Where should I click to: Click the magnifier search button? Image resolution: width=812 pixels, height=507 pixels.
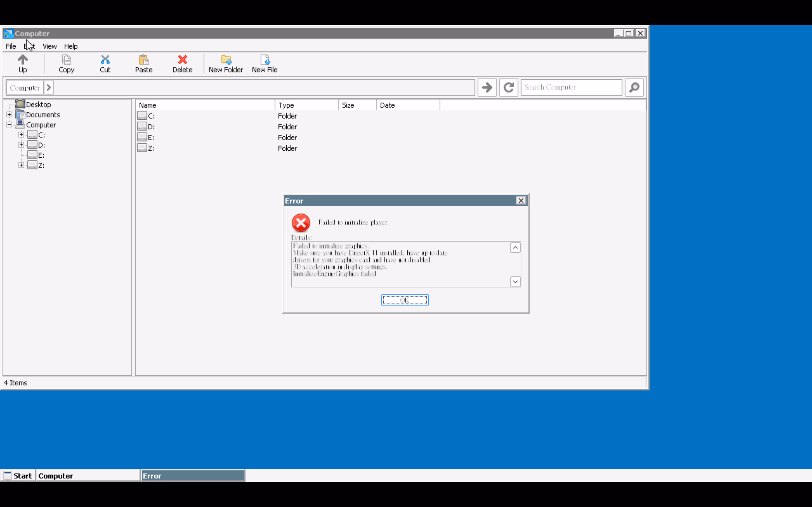click(634, 88)
